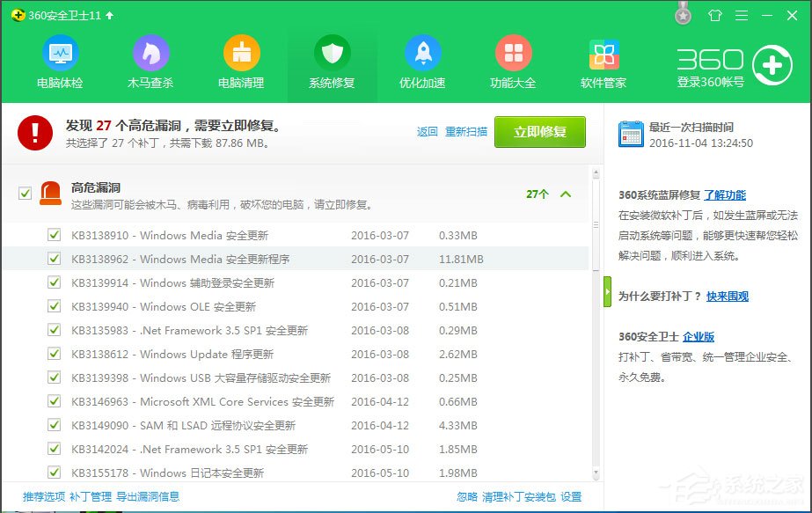Open the hamburger main menu
812x513 pixels.
pyautogui.click(x=742, y=15)
